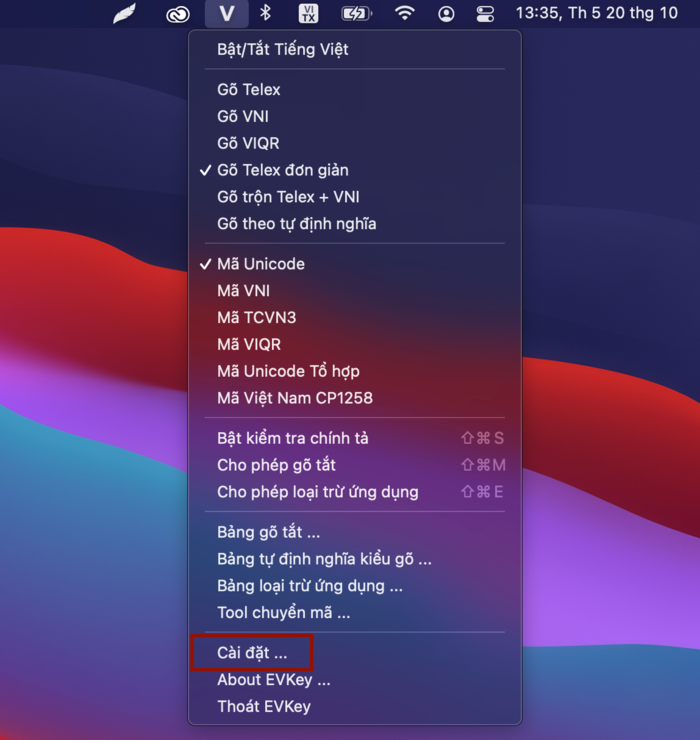700x740 pixels.
Task: Open the date and time clock
Action: click(597, 13)
